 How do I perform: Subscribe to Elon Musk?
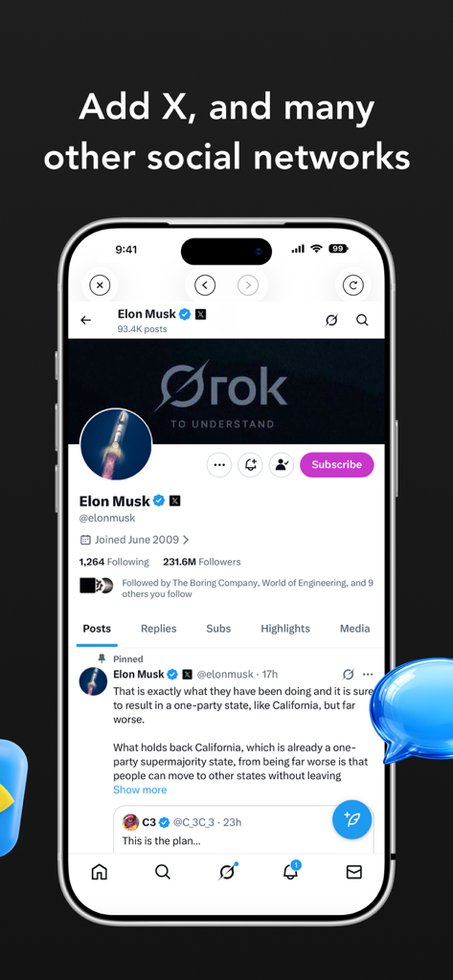click(x=336, y=465)
